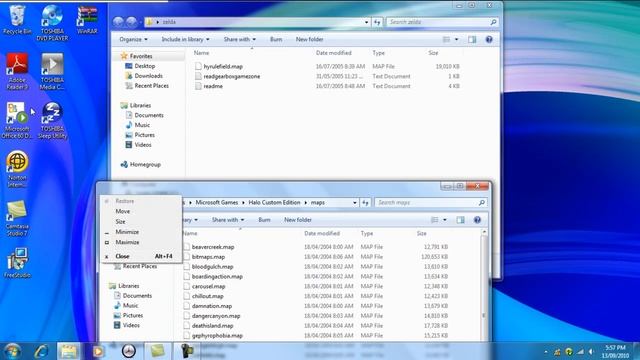Select Downloads in zelda window sidebar
The width and height of the screenshot is (640, 360).
click(149, 76)
